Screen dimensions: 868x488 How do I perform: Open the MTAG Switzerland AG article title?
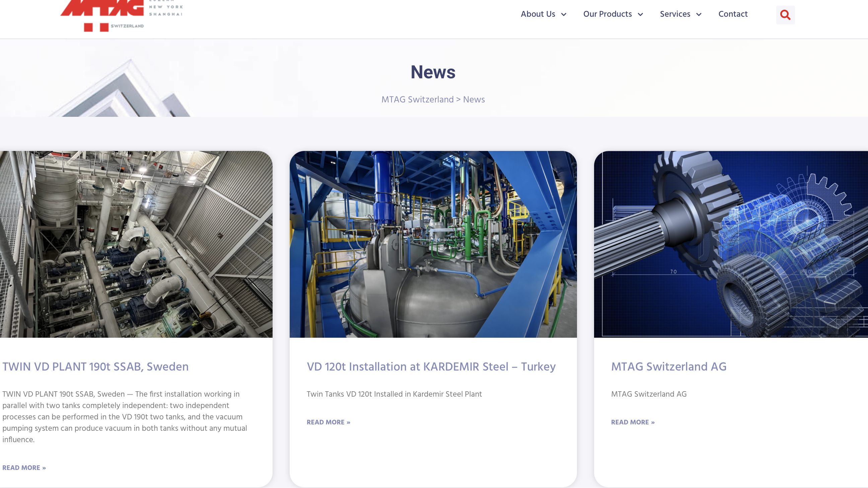(x=668, y=367)
